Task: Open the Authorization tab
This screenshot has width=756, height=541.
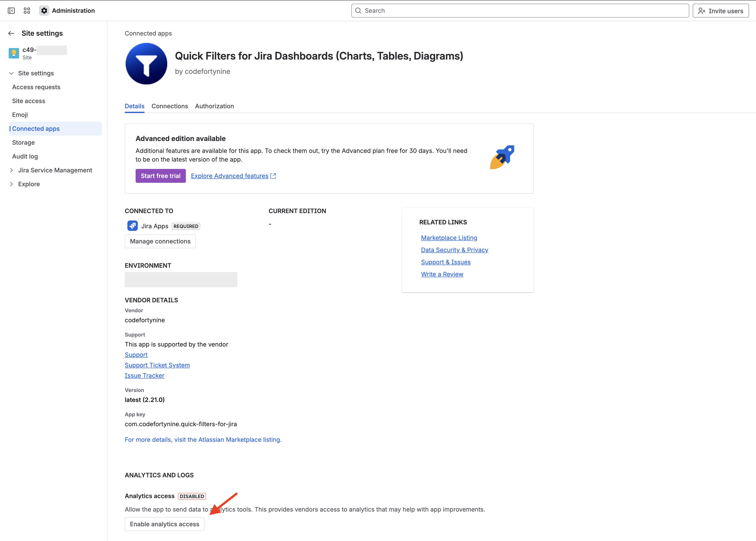Action: [214, 106]
